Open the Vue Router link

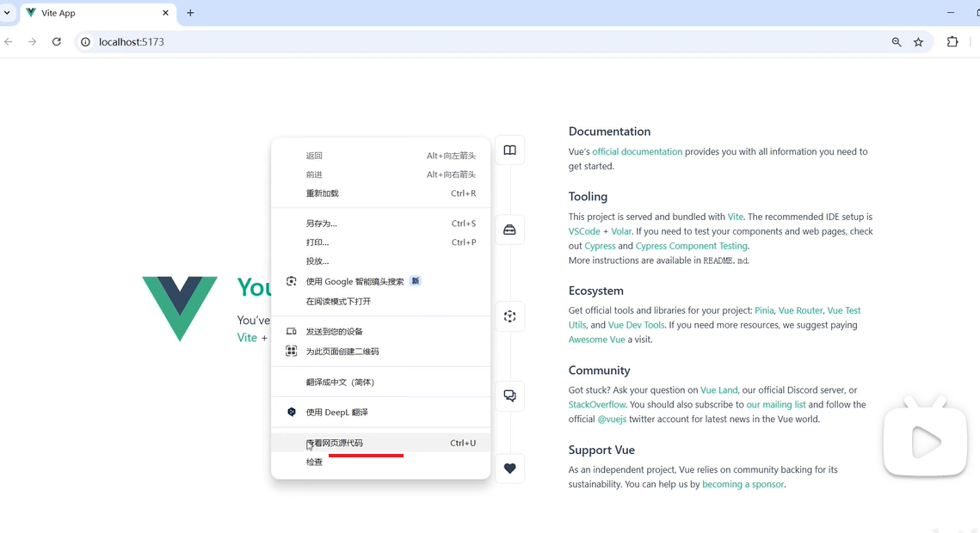click(800, 310)
